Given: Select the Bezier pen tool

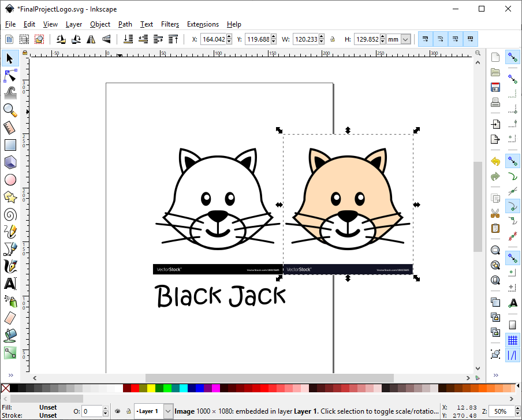Looking at the screenshot, I should 10,249.
